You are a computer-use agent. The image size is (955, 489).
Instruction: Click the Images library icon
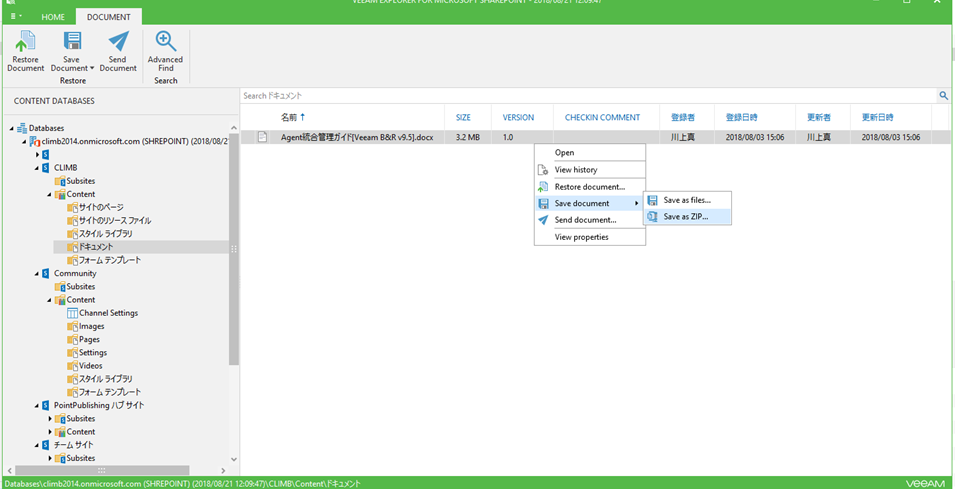72,326
